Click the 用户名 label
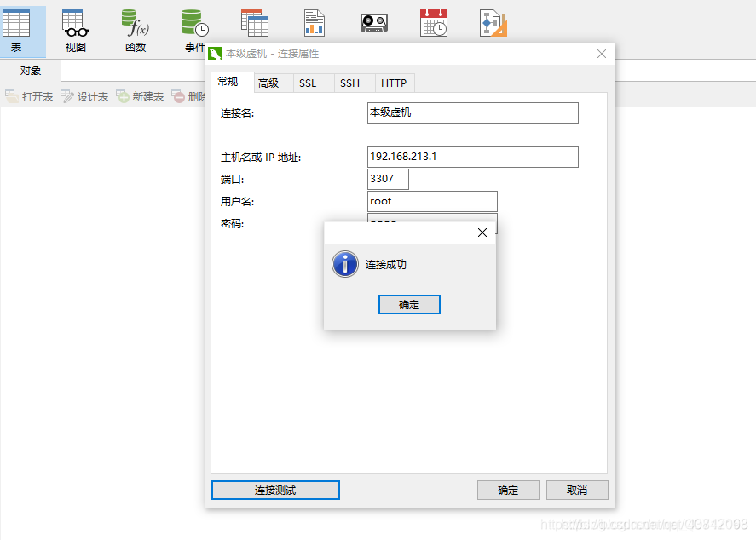 tap(237, 202)
